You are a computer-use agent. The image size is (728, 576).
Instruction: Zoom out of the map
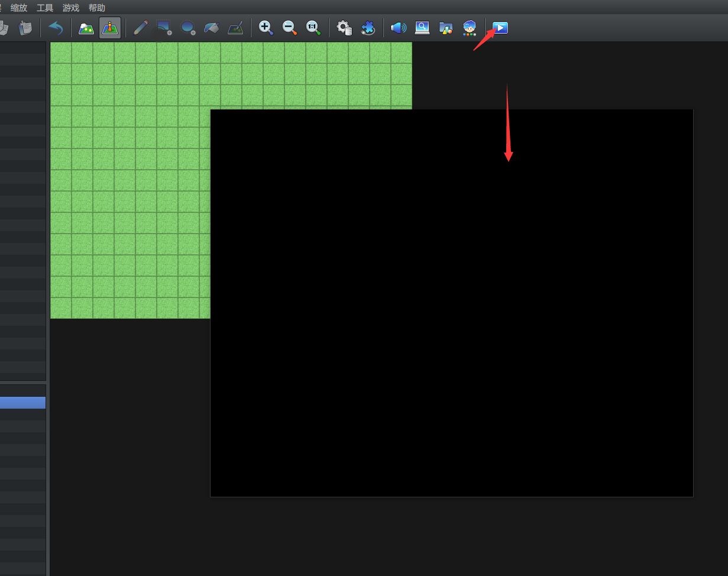290,28
